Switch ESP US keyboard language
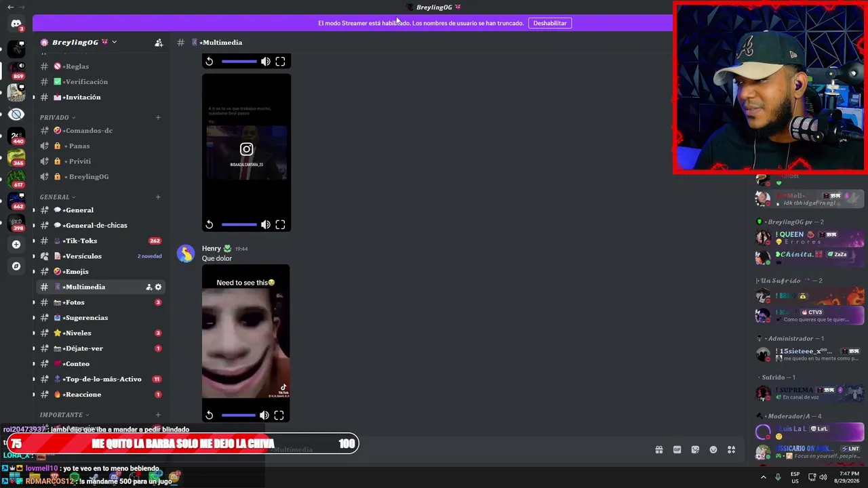Image resolution: width=868 pixels, height=488 pixels. [x=795, y=477]
